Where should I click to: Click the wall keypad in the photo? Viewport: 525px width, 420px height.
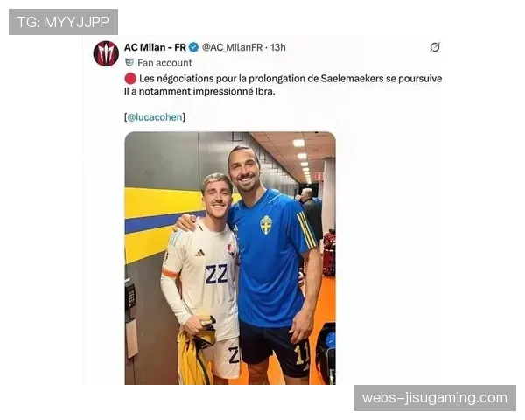(130, 296)
